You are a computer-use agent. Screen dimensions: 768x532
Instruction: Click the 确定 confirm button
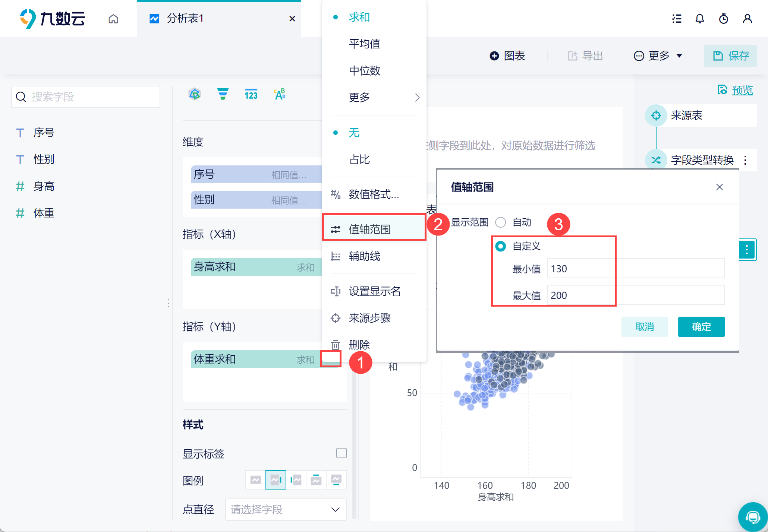701,327
